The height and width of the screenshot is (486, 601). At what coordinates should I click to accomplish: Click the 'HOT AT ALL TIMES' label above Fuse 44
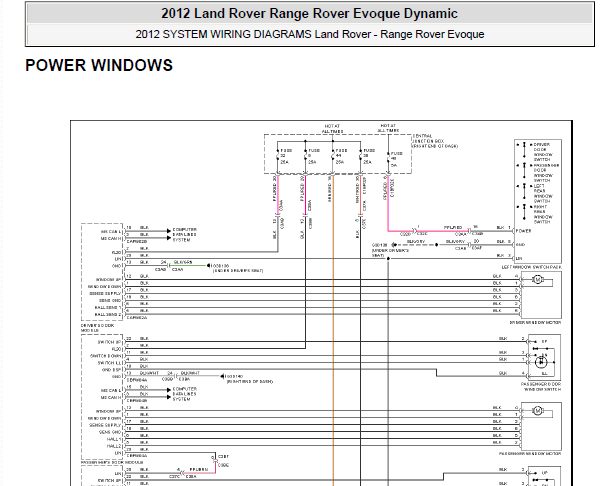point(332,129)
